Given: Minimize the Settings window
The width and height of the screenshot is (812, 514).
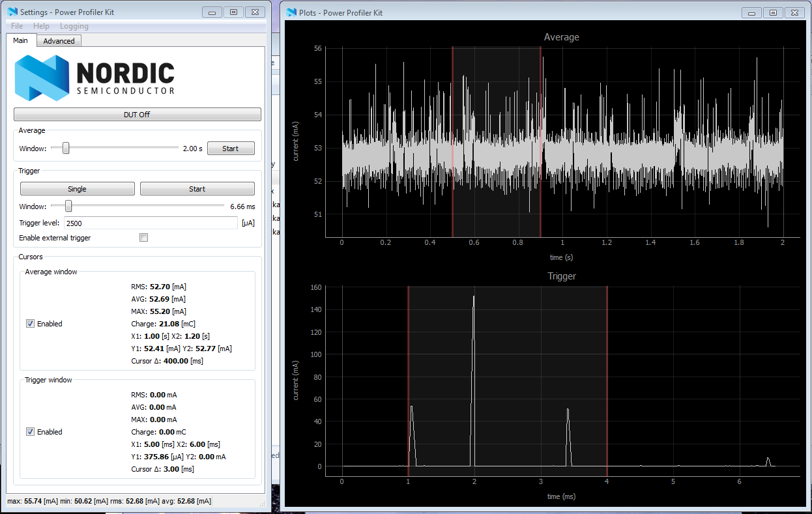Looking at the screenshot, I should (x=212, y=12).
